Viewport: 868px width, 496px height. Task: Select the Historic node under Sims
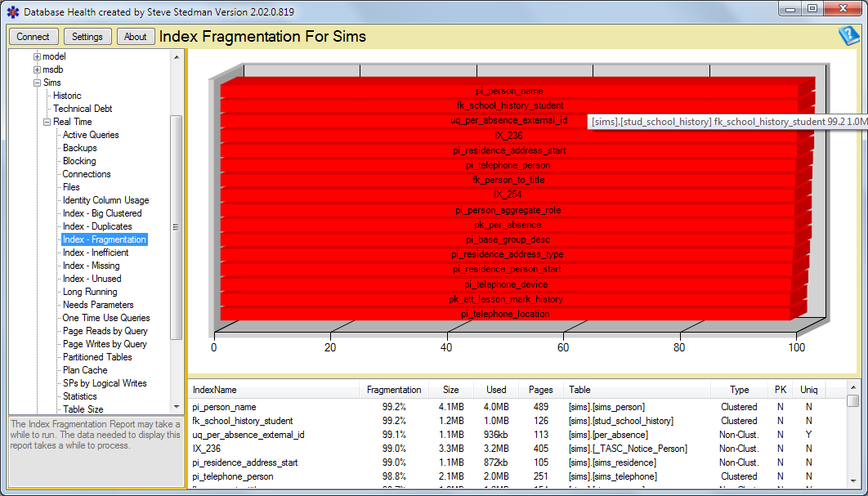click(67, 95)
